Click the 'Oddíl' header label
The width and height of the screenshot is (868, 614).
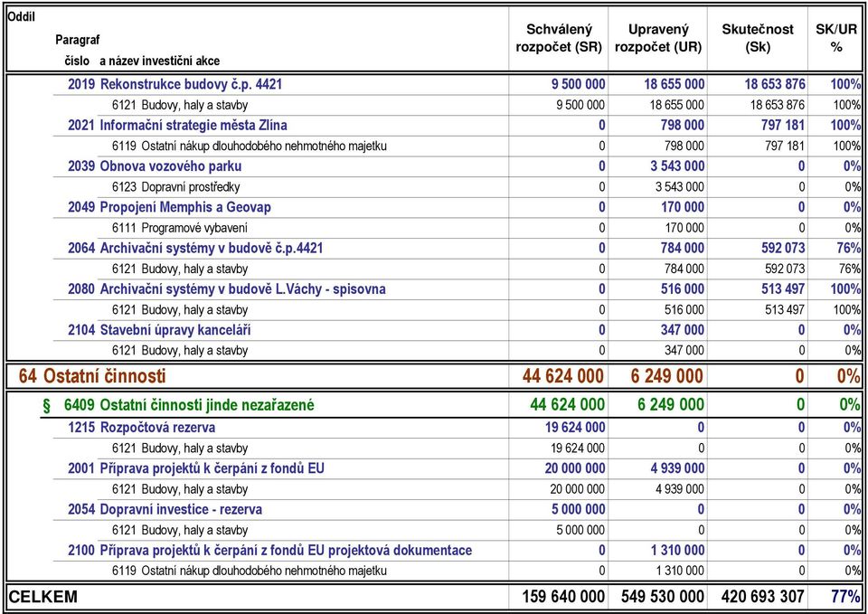coord(21,16)
